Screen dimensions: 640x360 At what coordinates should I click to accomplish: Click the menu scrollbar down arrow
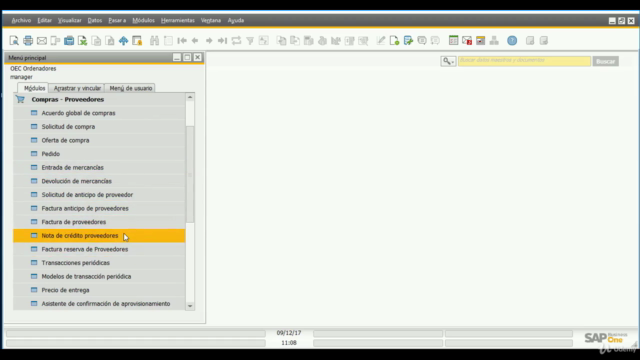coord(190,306)
